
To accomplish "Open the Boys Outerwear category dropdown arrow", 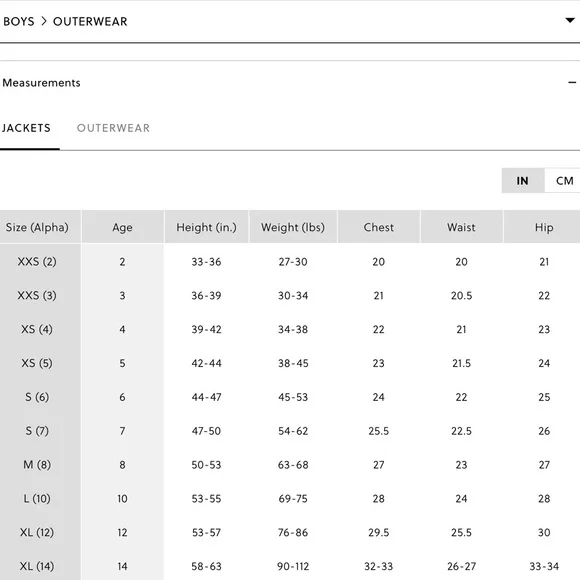I will 570,20.
